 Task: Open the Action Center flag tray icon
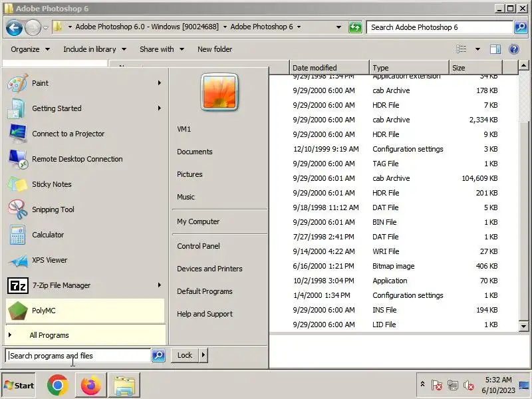point(437,385)
